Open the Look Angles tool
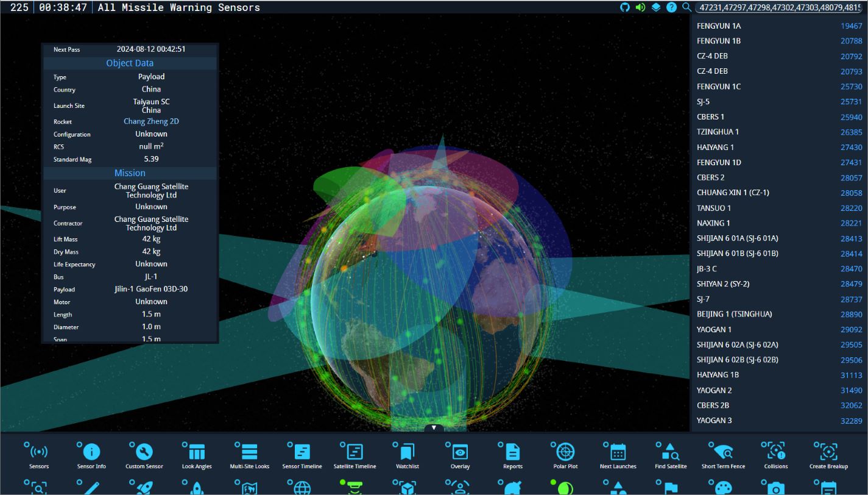868x495 pixels. (197, 452)
